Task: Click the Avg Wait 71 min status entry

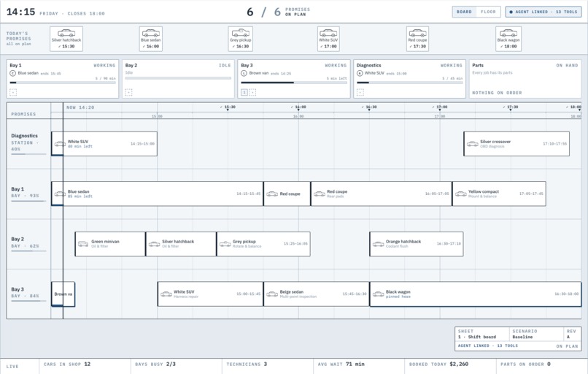Action: click(359, 365)
